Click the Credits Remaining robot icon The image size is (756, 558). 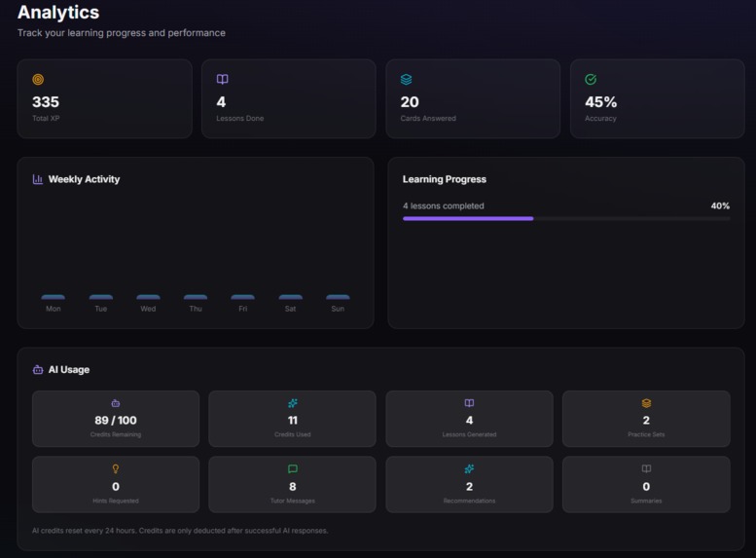point(116,403)
